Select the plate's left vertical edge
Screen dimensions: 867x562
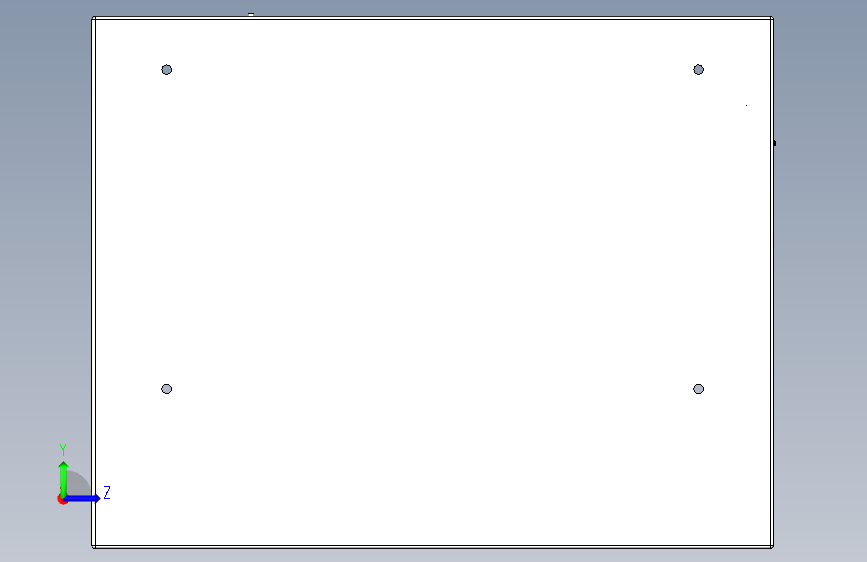tap(93, 282)
